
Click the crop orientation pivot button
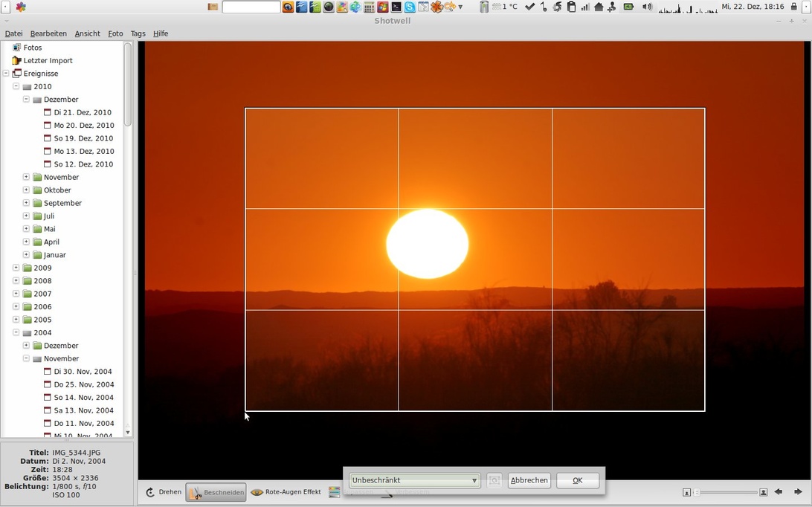tap(494, 481)
